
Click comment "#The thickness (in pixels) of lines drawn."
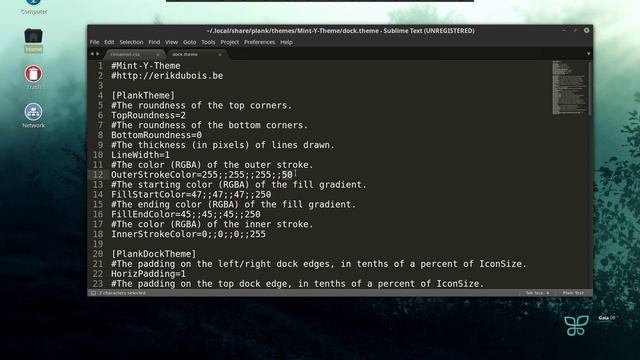[x=223, y=145]
